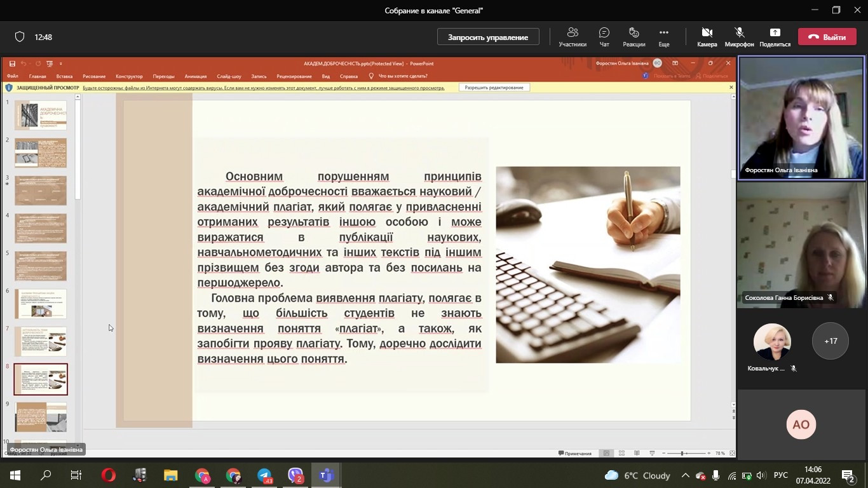Viewport: 868px width, 488px height.
Task: Switch to the Вставка ribbon tab
Action: coord(64,76)
